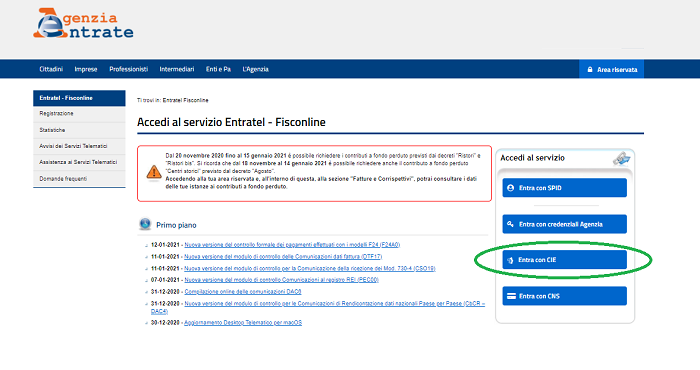Screen dimensions: 700x370
Task: Click the Primo piano heading
Action: pyautogui.click(x=176, y=225)
